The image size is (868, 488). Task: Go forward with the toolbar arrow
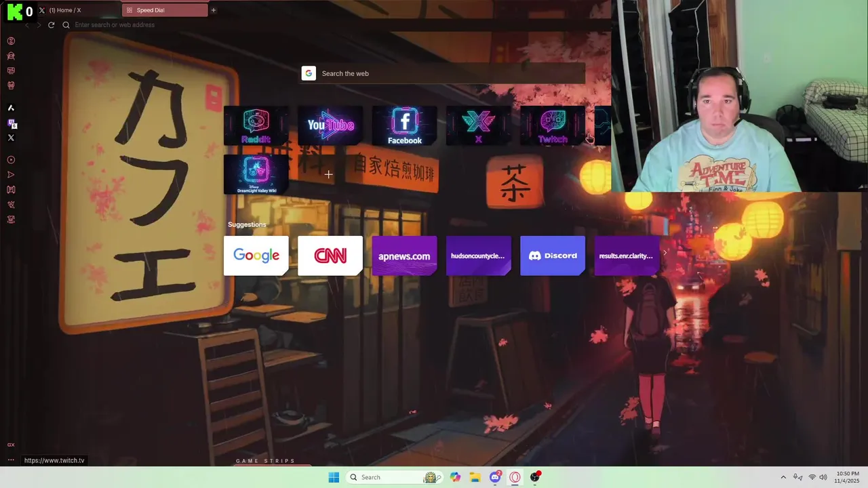coord(39,25)
